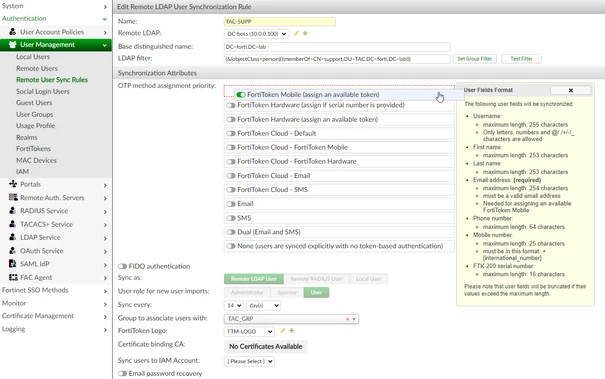Enable FortiToken Cloud - Default
This screenshot has height=379, width=605.
pos(231,133)
